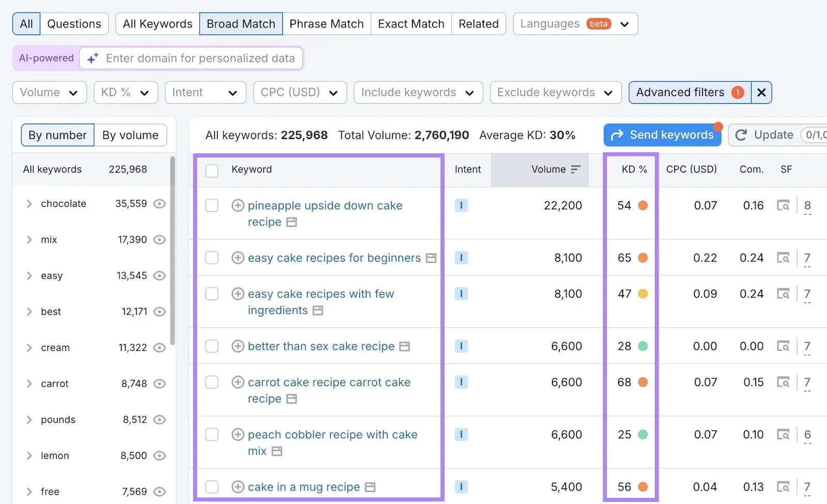
Task: Expand the "carrot" keyword group
Action: 30,383
